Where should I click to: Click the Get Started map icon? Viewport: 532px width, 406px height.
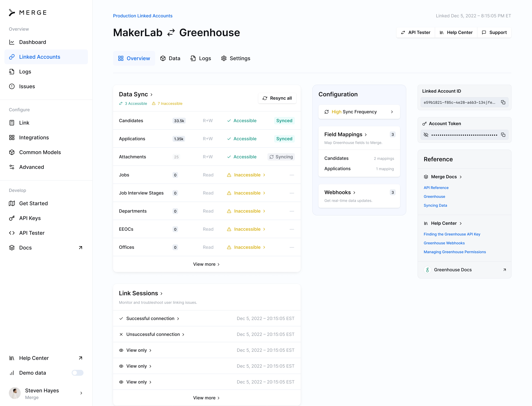[x=12, y=203]
